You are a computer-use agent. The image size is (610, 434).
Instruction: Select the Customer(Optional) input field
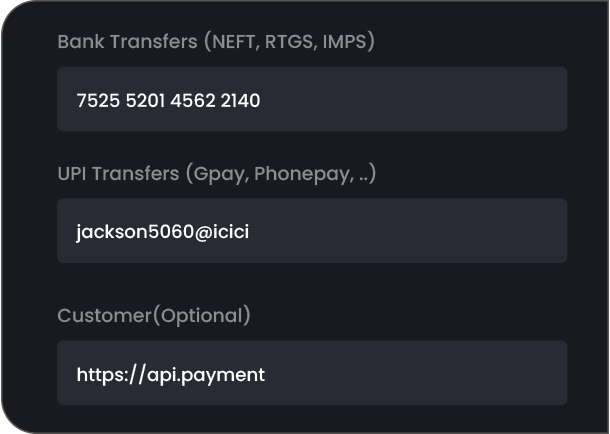(311, 373)
